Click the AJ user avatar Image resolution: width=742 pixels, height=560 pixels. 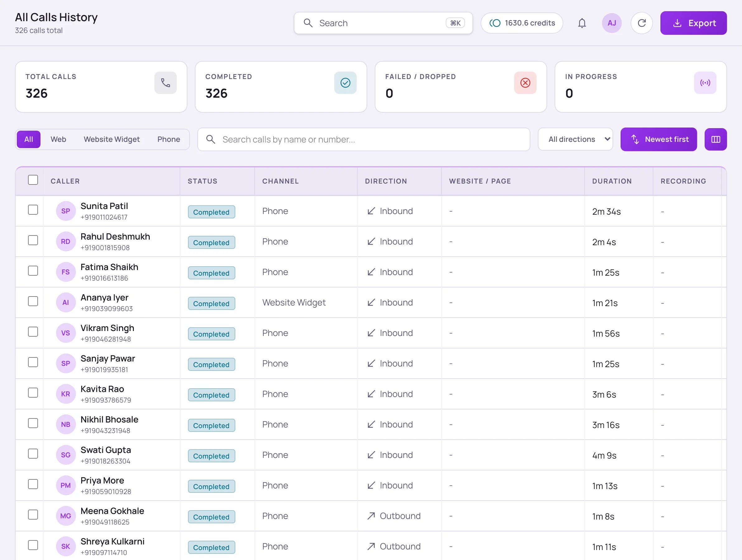point(612,23)
